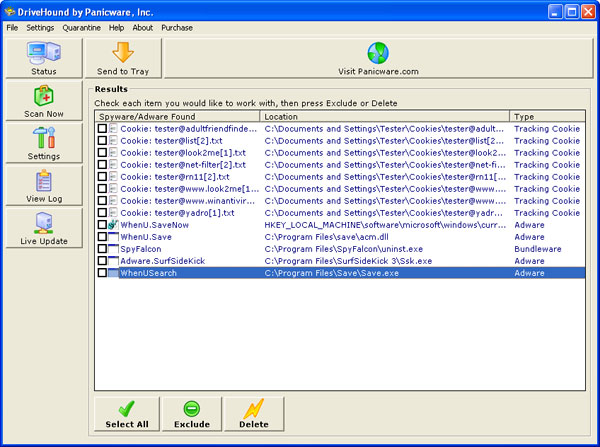The height and width of the screenshot is (447, 600).
Task: Sort by Type column header
Action: (x=547, y=116)
